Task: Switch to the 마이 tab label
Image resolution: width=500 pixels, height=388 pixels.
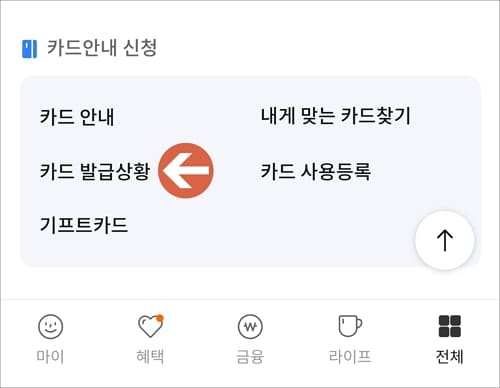Action: [50, 356]
